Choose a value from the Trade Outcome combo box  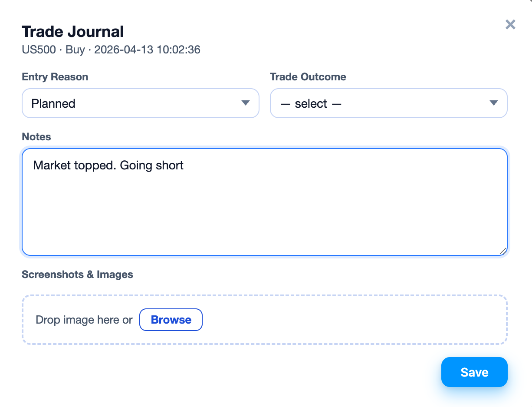coord(389,103)
